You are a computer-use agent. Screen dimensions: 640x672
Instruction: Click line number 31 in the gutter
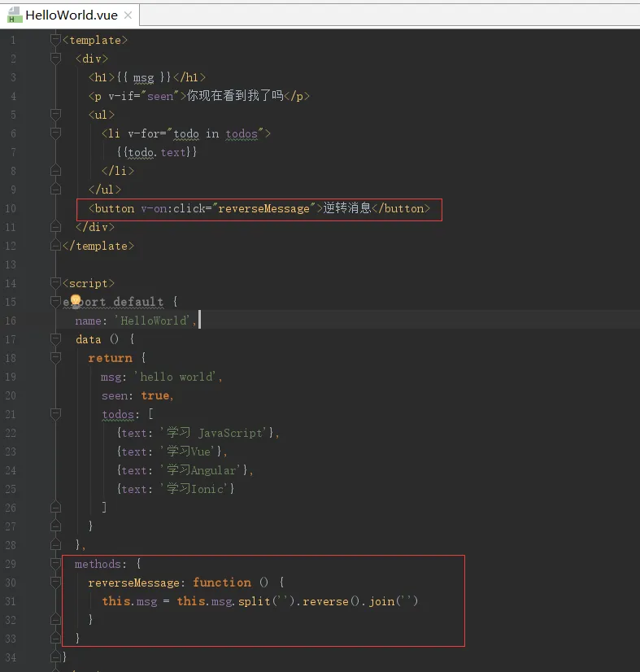(x=11, y=601)
